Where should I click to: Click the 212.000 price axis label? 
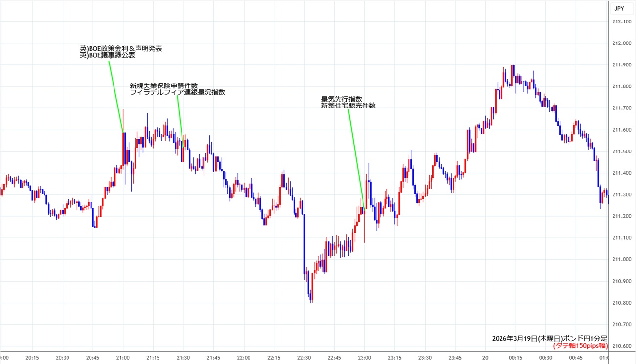(x=621, y=43)
